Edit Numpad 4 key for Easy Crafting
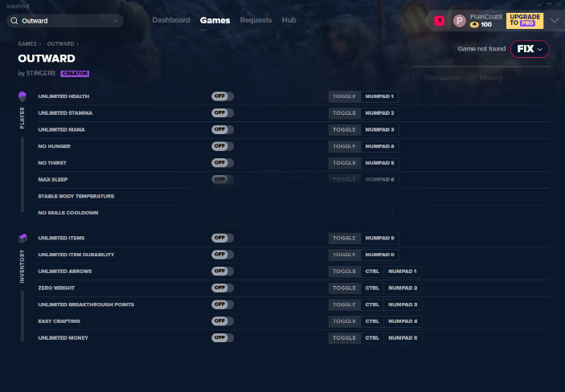Image resolution: width=565 pixels, height=392 pixels. click(x=403, y=321)
